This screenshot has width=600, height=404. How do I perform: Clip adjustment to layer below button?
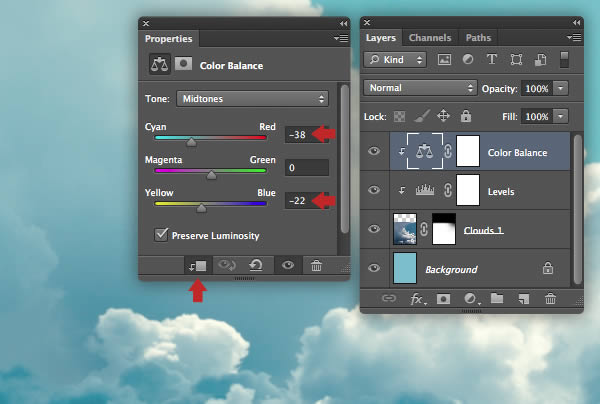[x=198, y=266]
